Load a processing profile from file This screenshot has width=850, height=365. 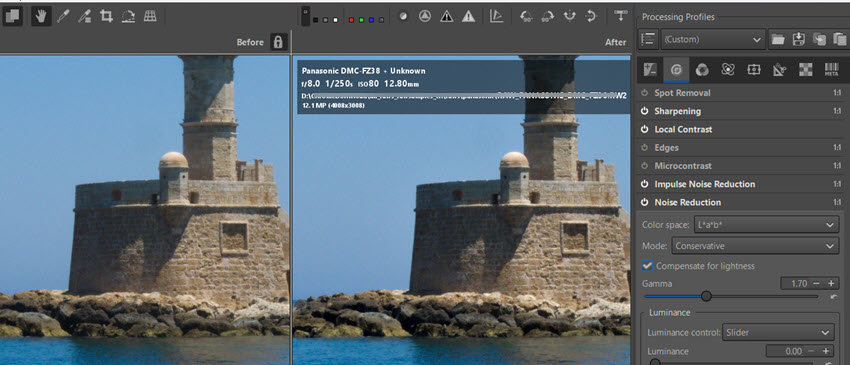pos(778,39)
